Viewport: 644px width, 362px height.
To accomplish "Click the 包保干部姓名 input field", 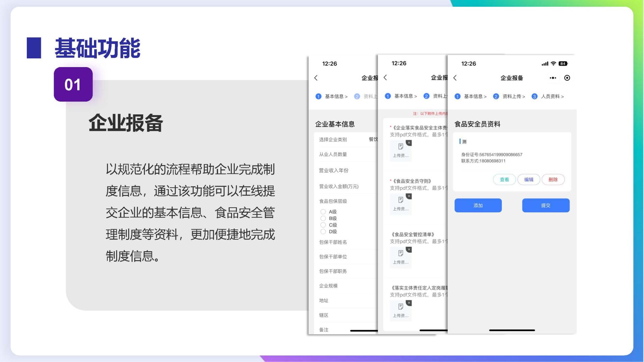I will coord(345,242).
